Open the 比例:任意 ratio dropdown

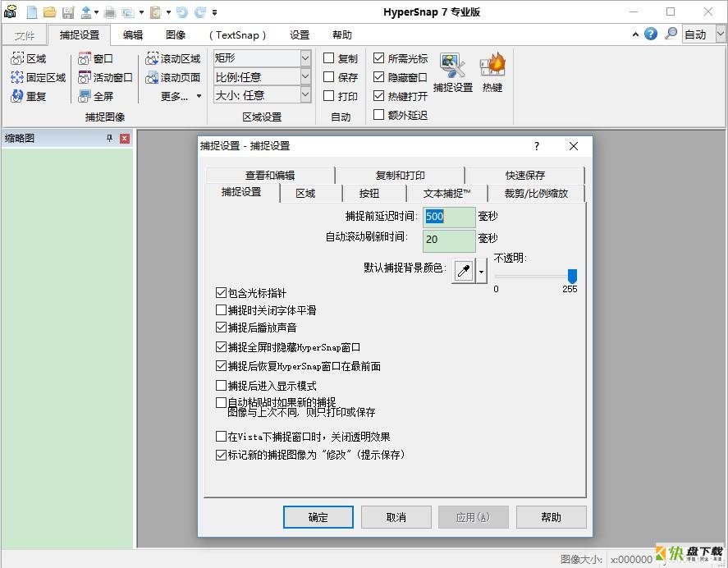tap(305, 76)
